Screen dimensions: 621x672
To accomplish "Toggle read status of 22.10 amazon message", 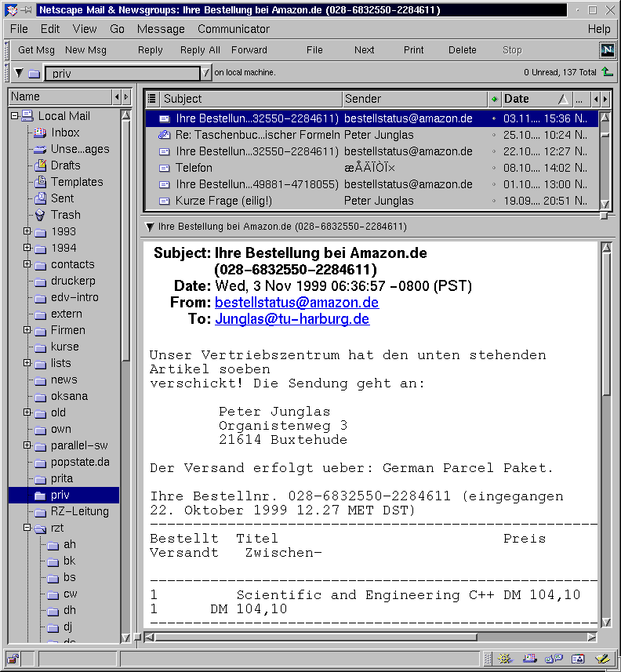I will (x=494, y=151).
